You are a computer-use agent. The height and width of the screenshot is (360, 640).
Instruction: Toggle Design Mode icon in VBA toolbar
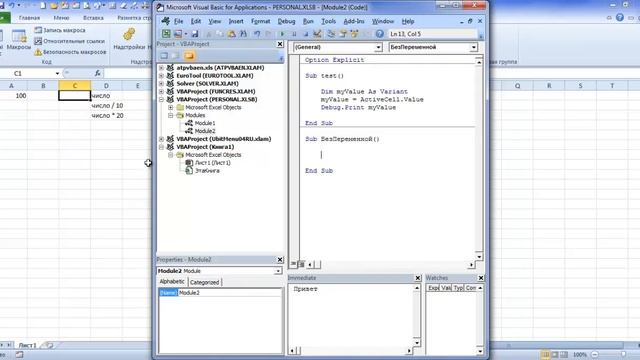[317, 34]
